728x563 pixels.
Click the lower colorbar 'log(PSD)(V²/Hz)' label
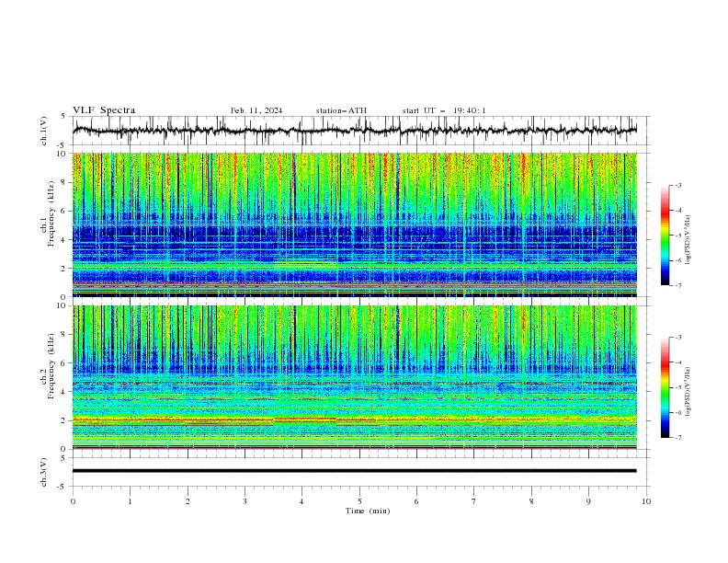688,392
